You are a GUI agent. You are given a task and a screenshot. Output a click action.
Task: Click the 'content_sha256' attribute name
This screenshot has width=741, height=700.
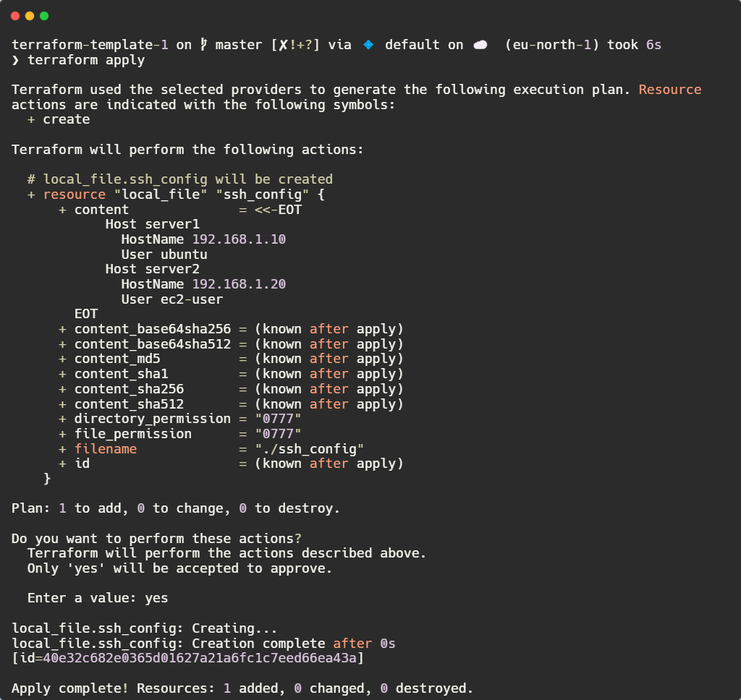129,389
